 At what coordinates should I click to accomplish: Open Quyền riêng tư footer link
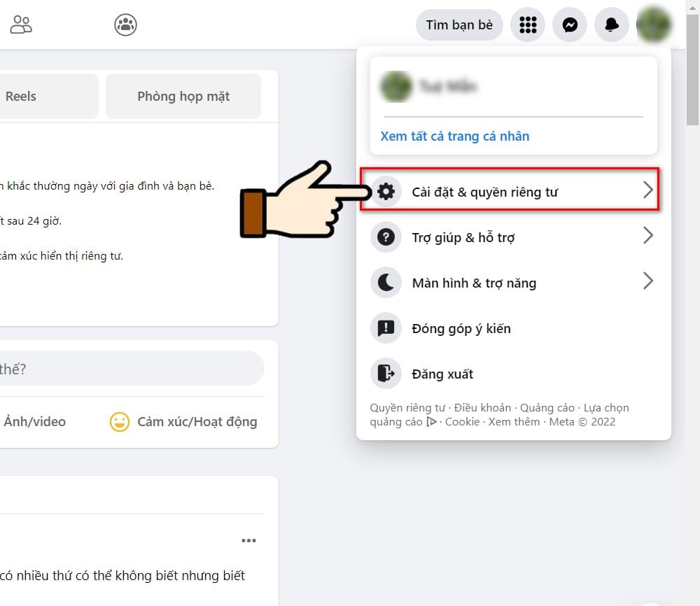click(407, 408)
